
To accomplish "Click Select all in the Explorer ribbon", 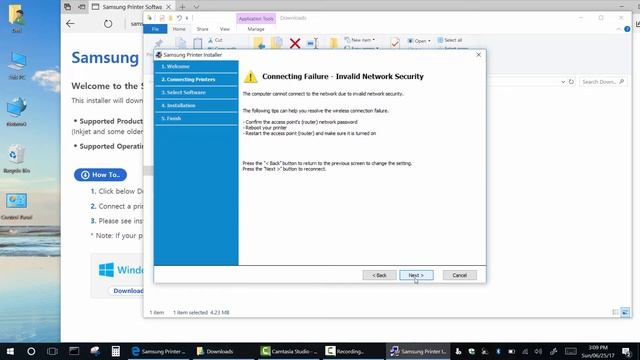I will [x=450, y=40].
